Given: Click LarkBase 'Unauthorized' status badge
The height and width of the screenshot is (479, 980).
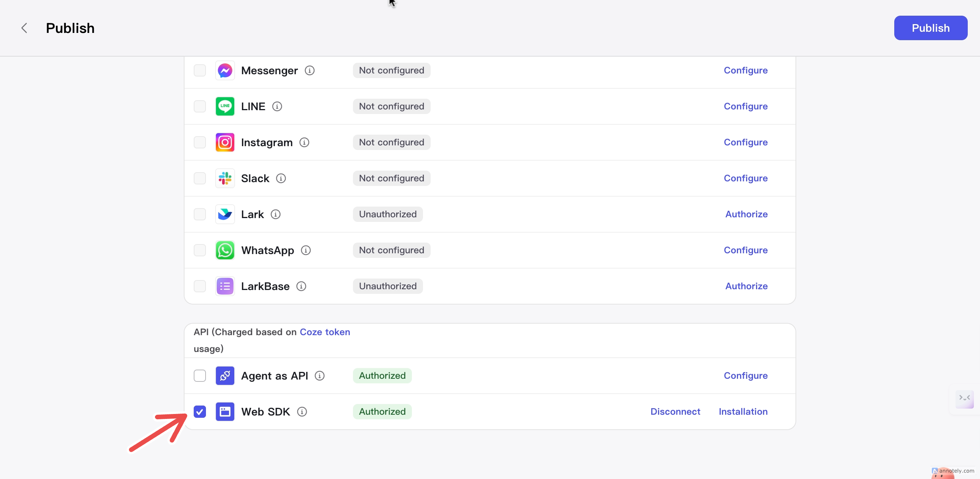Looking at the screenshot, I should 388,286.
